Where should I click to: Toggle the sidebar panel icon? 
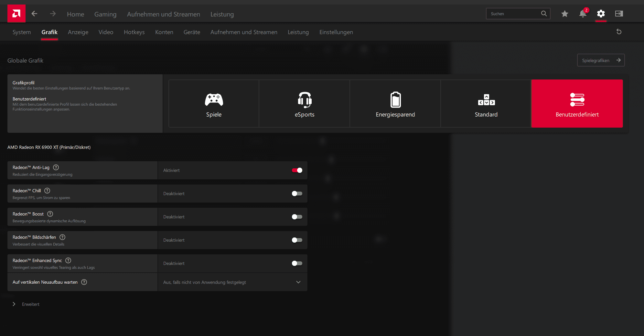(619, 14)
